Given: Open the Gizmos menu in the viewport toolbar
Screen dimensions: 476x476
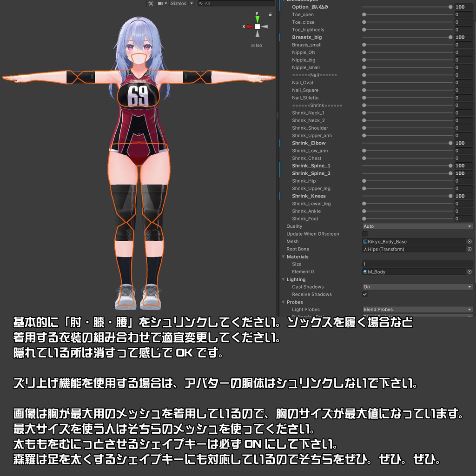Looking at the screenshot, I should [179, 3].
